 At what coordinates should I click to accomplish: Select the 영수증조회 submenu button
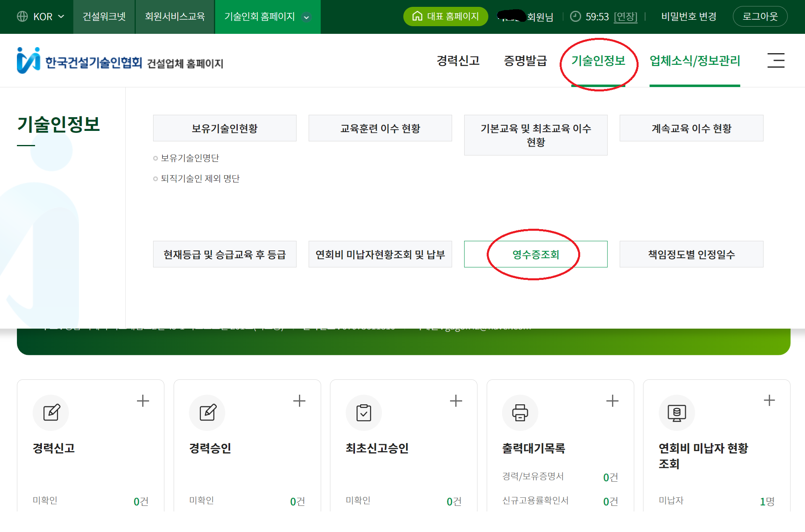535,254
